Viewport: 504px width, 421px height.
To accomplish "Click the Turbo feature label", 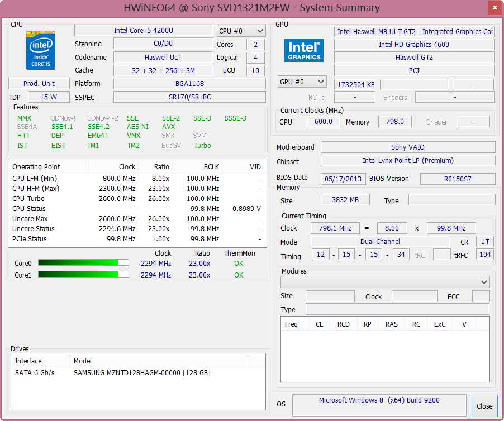I will (x=202, y=146).
